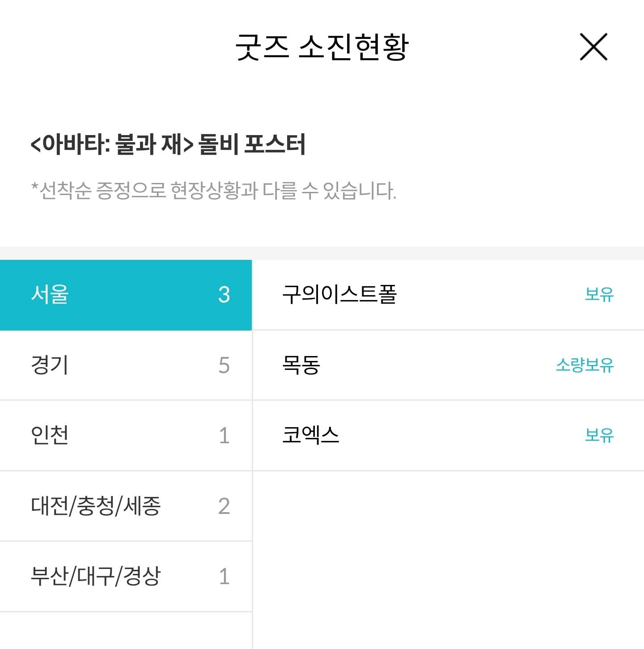This screenshot has height=649, width=644.
Task: Tap the count 1 next to 인천
Action: point(224,436)
